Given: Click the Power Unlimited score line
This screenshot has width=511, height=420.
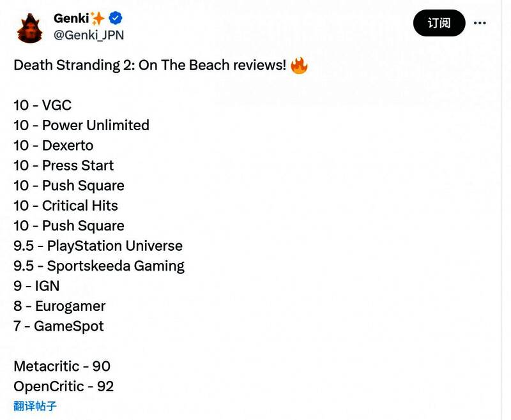Looking at the screenshot, I should coord(81,125).
